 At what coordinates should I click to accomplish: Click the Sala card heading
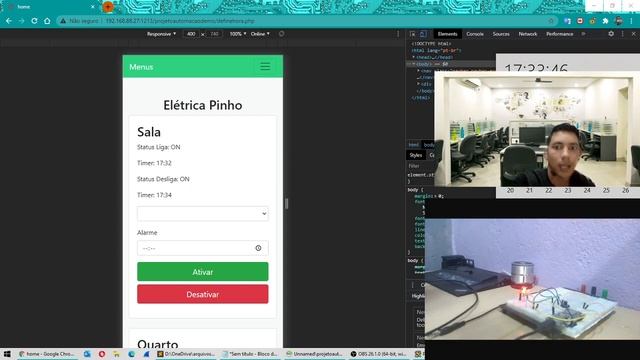149,132
